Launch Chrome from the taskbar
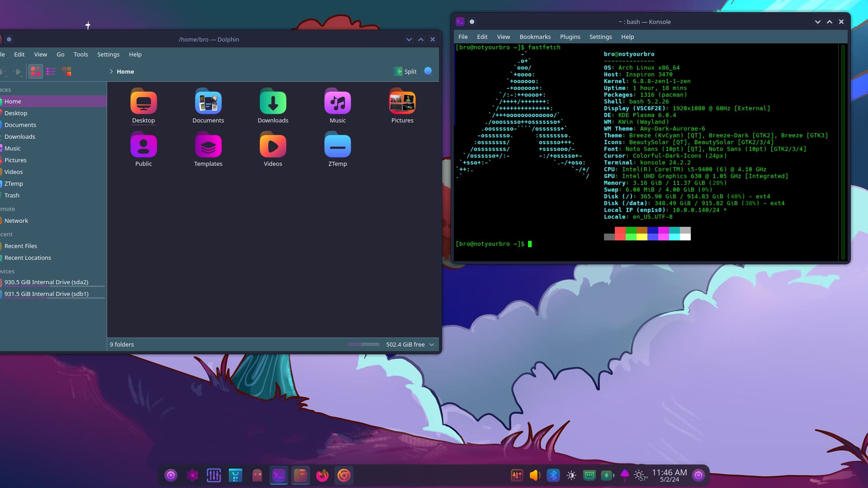 click(344, 475)
